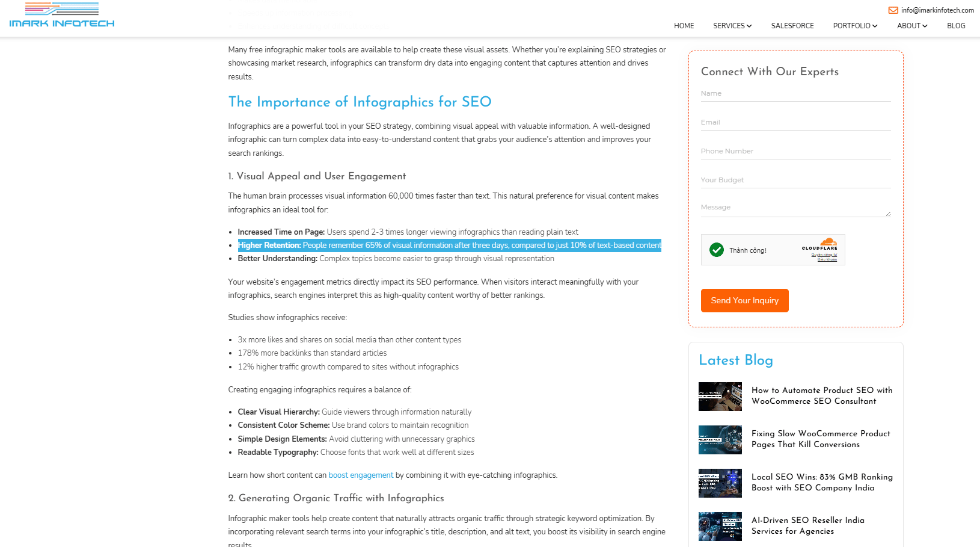The width and height of the screenshot is (980, 547).
Task: Focus the Name input field
Action: 796,93
